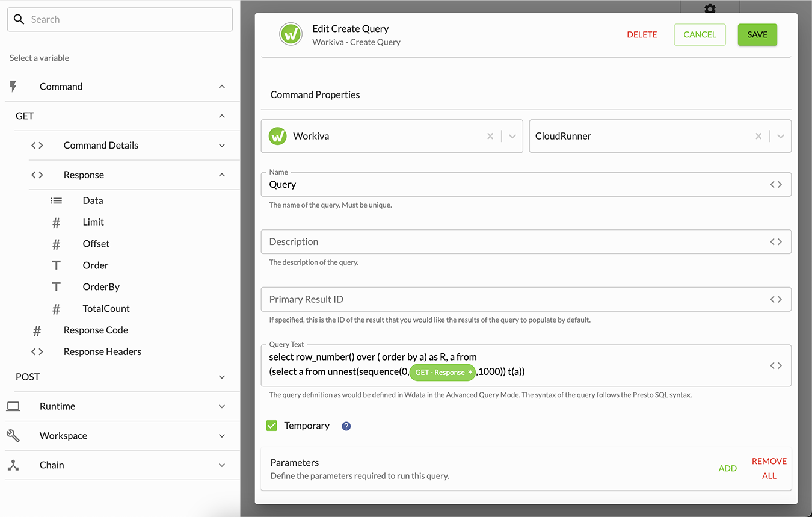The width and height of the screenshot is (812, 517).
Task: Click the Workspace wrench icon
Action: pyautogui.click(x=13, y=436)
